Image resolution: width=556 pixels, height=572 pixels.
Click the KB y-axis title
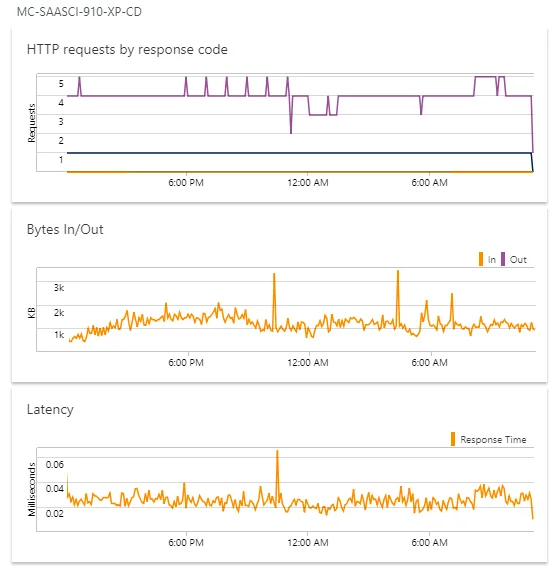click(x=32, y=313)
